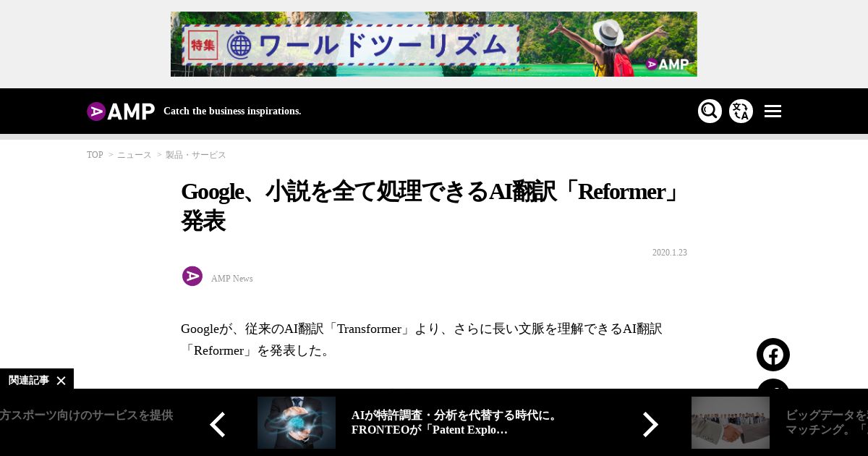Open ニュース breadcrumb link
Screen dimensions: 868x456
[135, 155]
